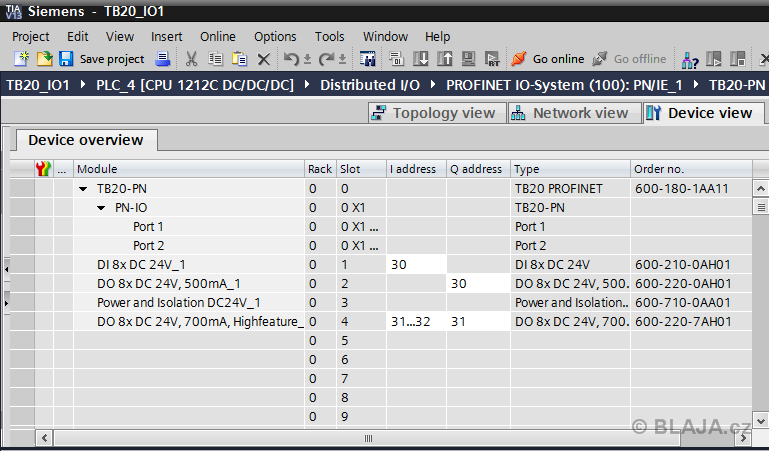The width and height of the screenshot is (769, 451).
Task: Open the Project menu
Action: 30,37
